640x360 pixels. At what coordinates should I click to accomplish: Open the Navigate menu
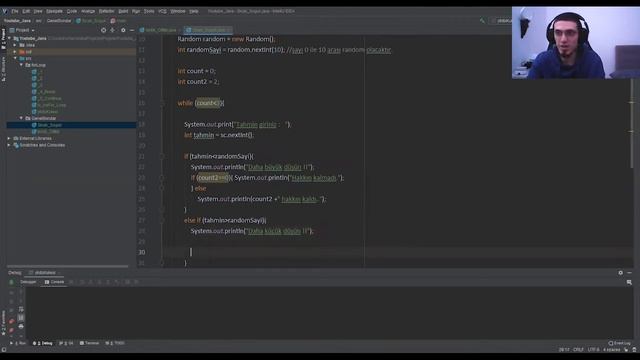[54, 11]
